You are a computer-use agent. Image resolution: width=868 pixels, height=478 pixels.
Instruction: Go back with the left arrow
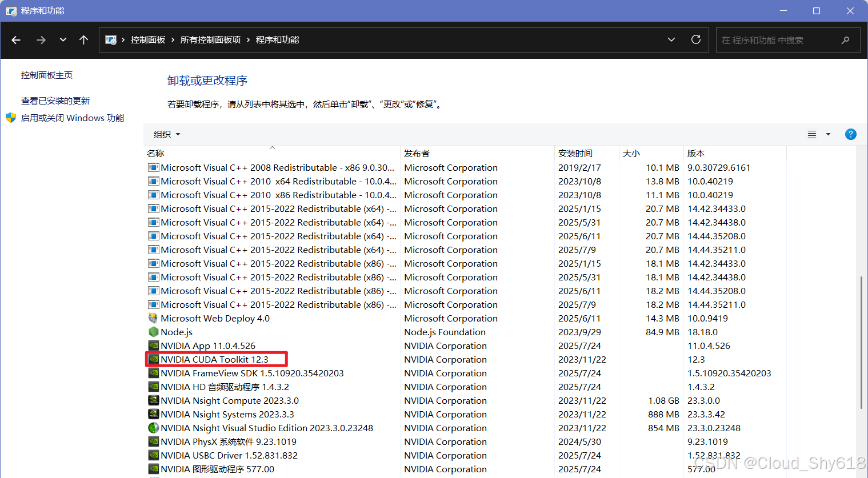point(16,40)
